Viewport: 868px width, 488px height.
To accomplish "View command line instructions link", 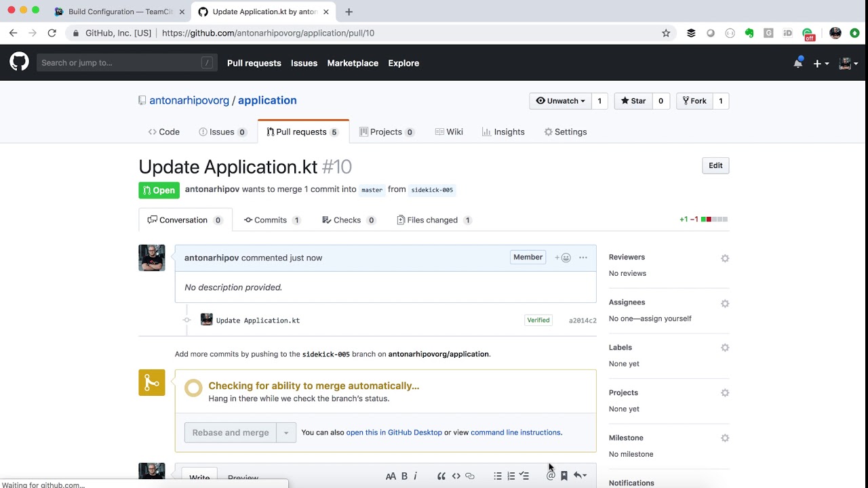I will [515, 432].
